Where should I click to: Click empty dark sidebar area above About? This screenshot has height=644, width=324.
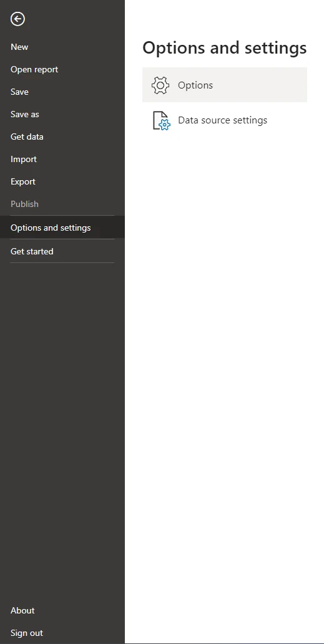62,431
